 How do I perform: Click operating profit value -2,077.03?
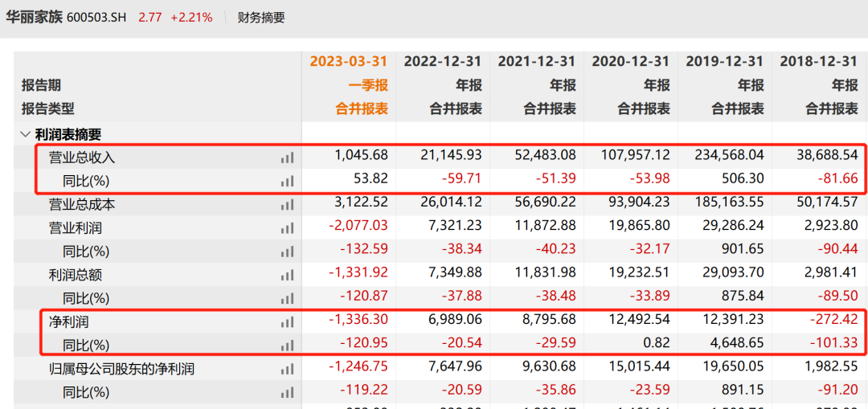click(x=358, y=226)
